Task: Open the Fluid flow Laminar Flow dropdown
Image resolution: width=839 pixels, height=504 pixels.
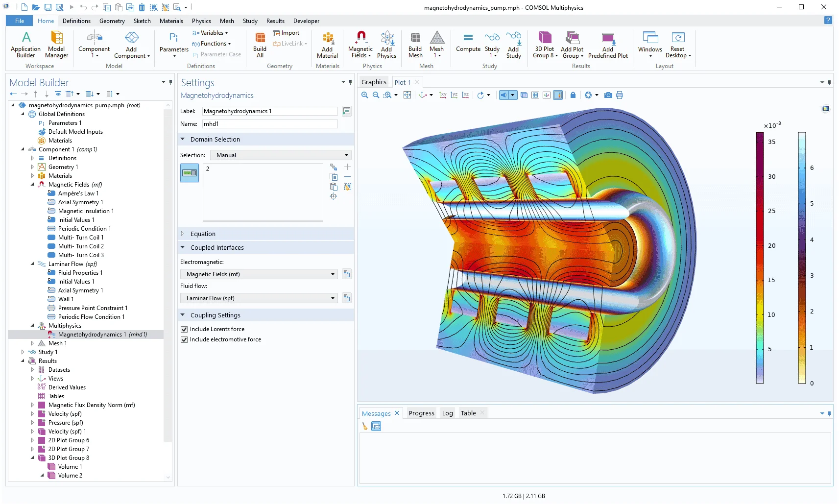Action: (259, 298)
